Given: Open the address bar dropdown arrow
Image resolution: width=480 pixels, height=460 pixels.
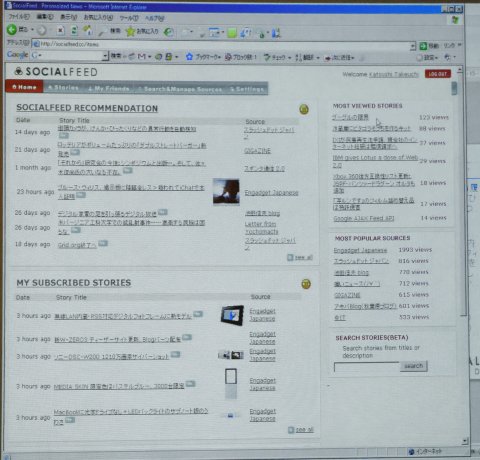Looking at the screenshot, I should [413, 46].
